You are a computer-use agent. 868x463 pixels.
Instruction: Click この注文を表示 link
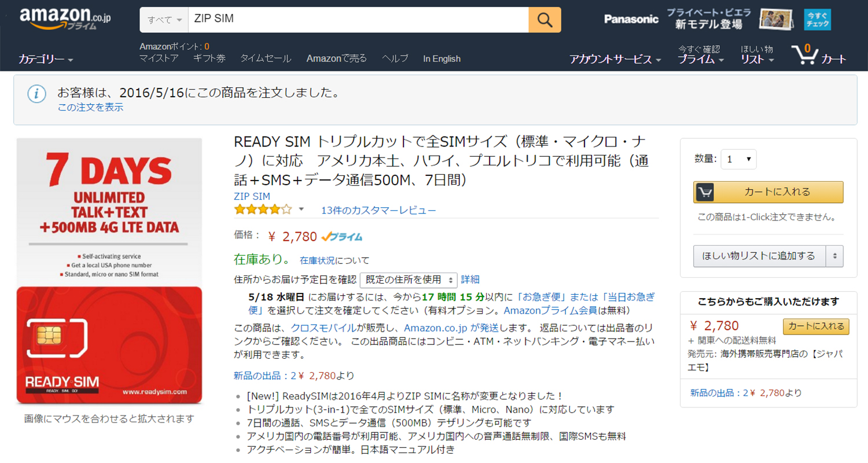[90, 107]
